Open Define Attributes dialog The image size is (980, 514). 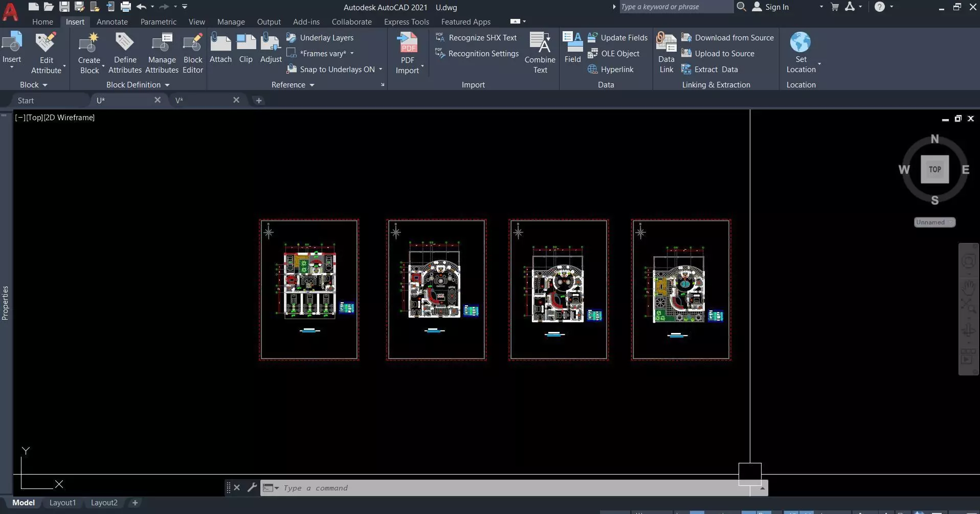(125, 53)
